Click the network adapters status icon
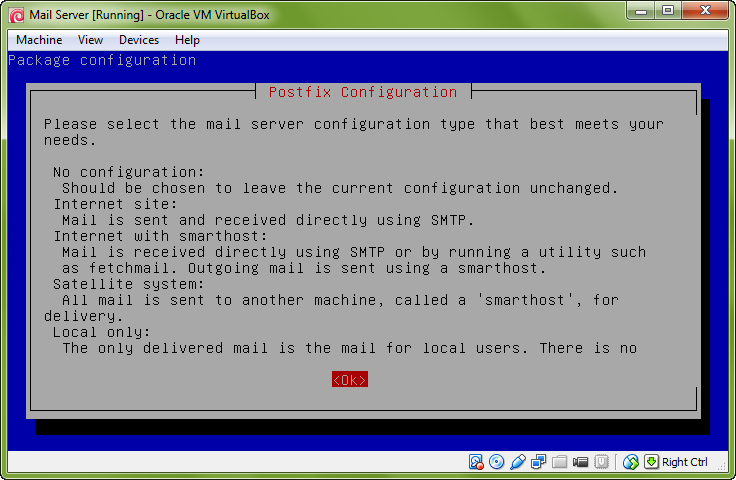736x480 pixels. [x=538, y=462]
